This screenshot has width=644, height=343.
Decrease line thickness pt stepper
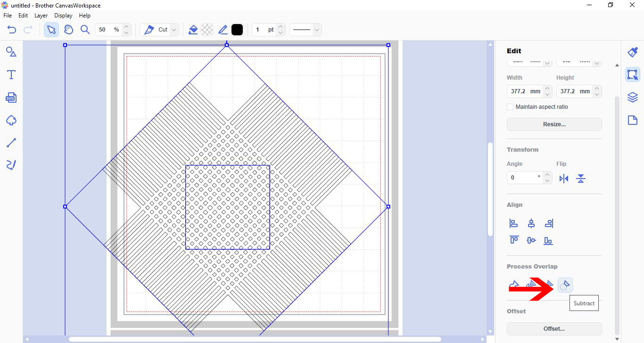tap(281, 33)
